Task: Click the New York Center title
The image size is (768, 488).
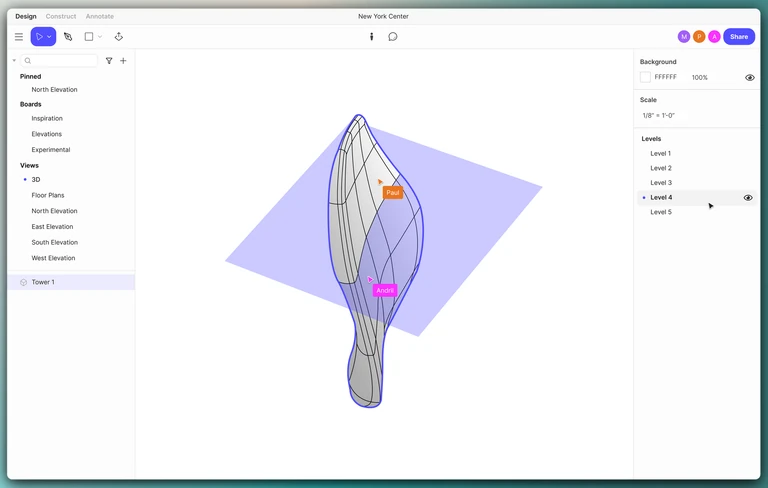Action: coord(383,16)
